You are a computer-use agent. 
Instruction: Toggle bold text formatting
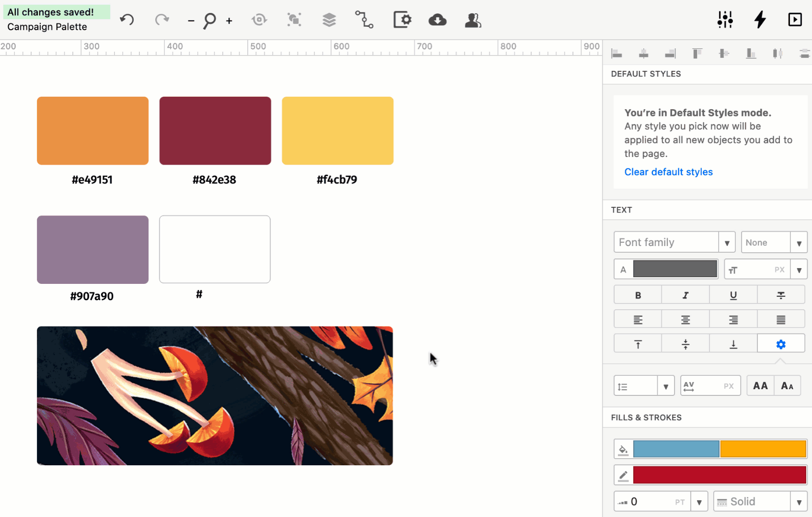coord(638,295)
